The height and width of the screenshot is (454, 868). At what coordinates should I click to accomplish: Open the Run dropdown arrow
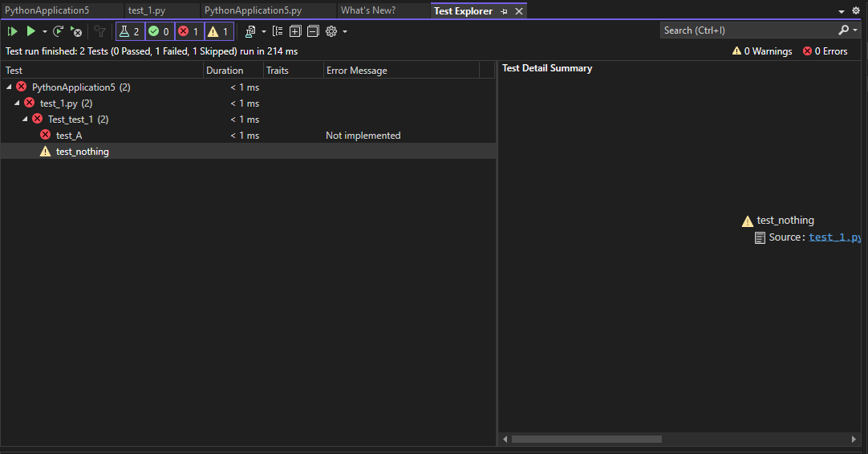(x=45, y=31)
